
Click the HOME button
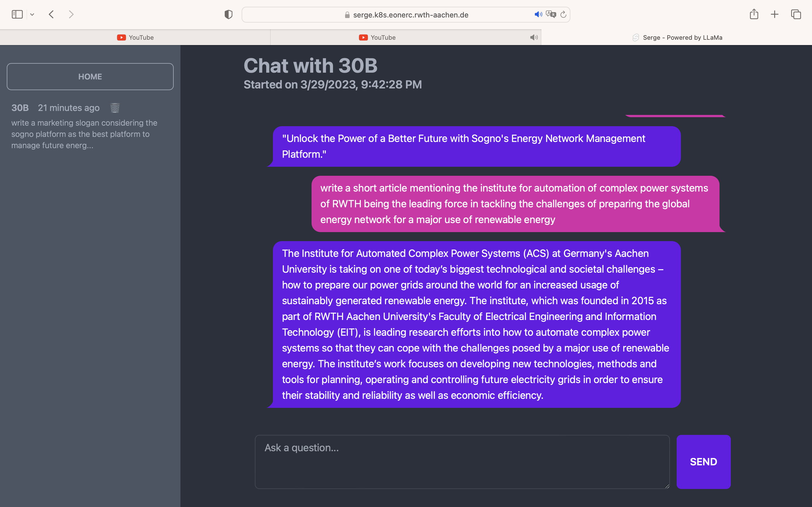click(x=90, y=76)
